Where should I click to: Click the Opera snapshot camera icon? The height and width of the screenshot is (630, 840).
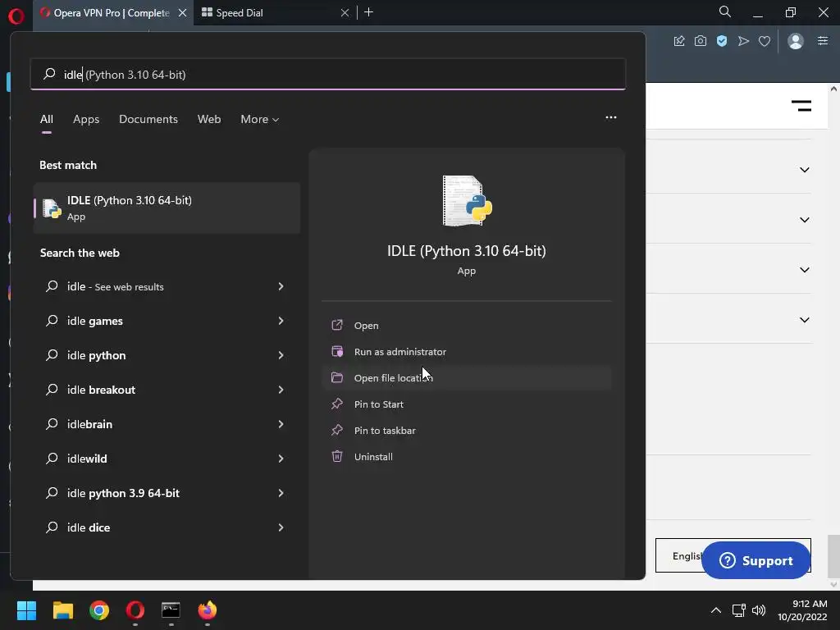point(701,41)
